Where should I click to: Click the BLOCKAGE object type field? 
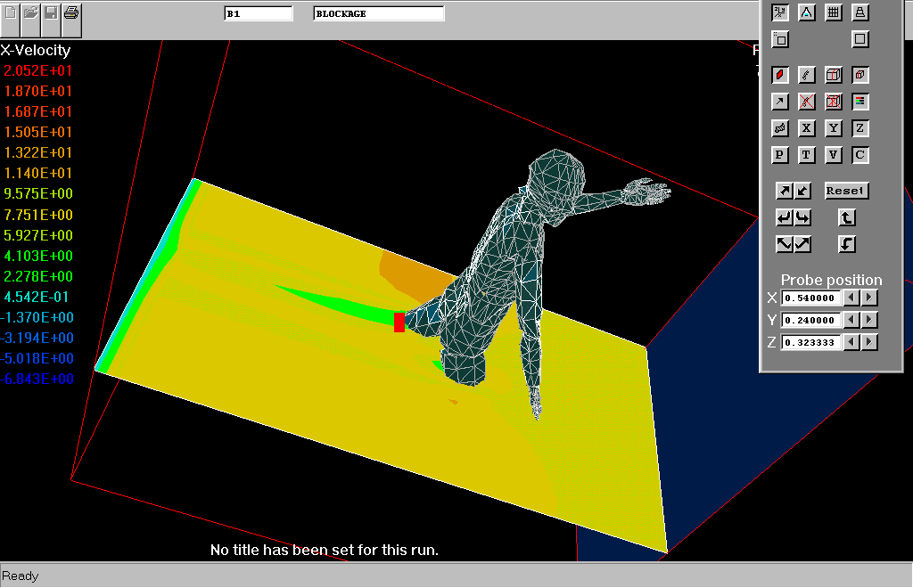point(379,14)
